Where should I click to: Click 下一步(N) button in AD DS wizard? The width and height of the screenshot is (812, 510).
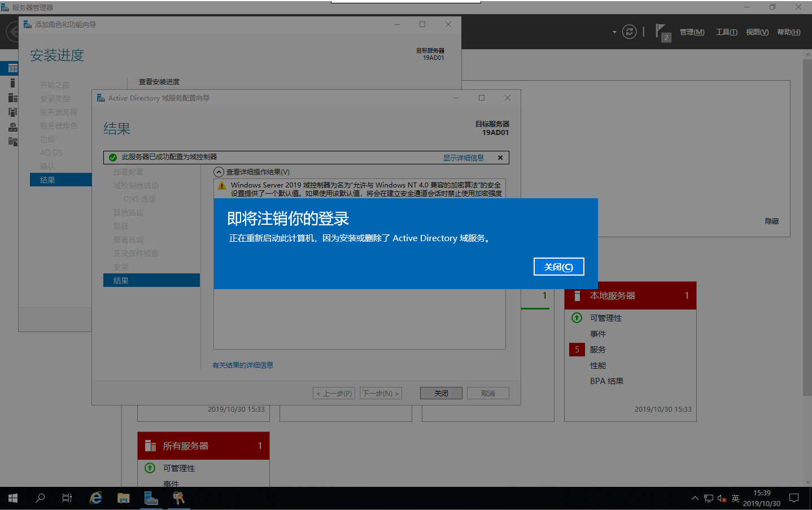click(381, 393)
